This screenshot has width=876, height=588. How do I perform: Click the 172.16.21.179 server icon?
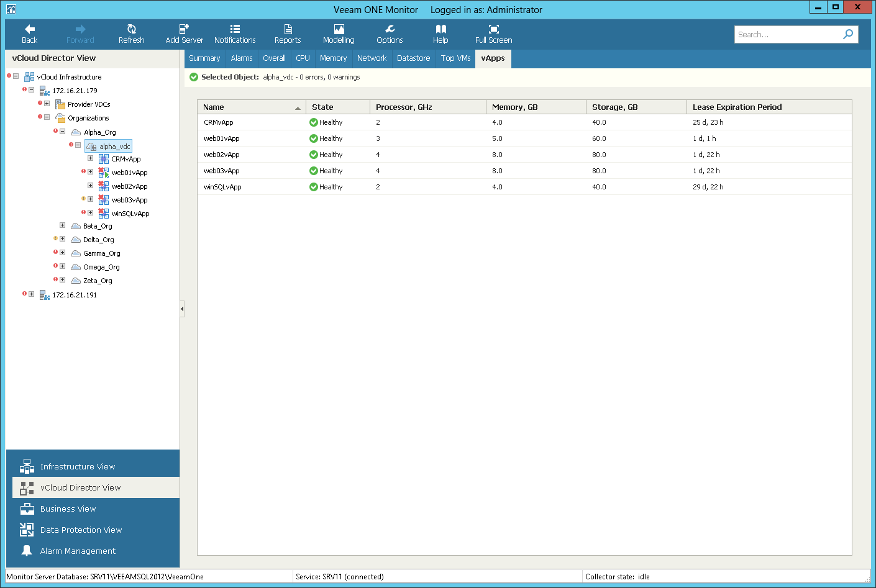[45, 91]
